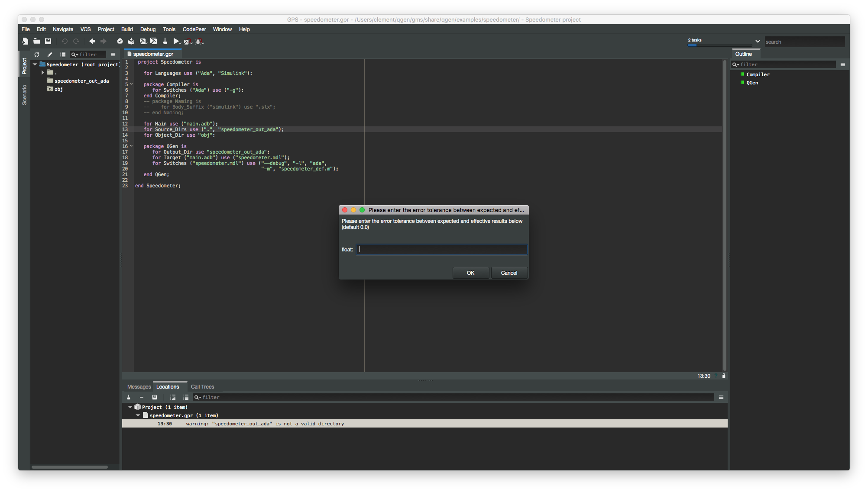Click the remove minus icon in Locations
The width and height of the screenshot is (868, 492).
click(142, 397)
